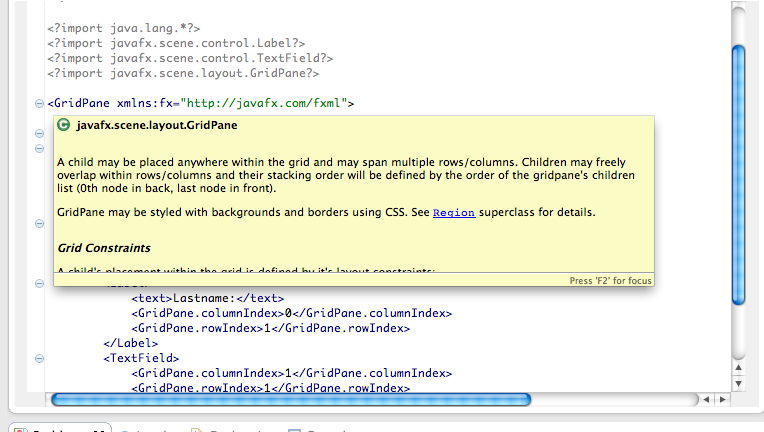Click the green class icon in the tooltip
This screenshot has height=432, width=764.
pyautogui.click(x=64, y=125)
